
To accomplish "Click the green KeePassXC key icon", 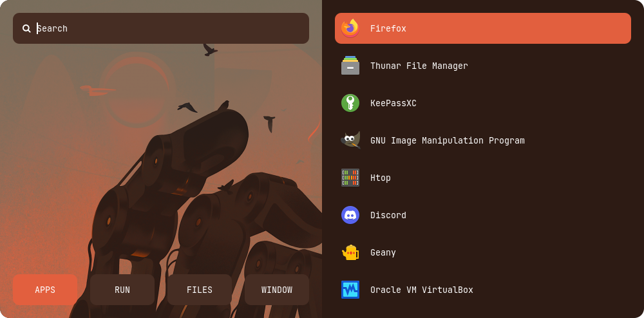I will click(350, 103).
